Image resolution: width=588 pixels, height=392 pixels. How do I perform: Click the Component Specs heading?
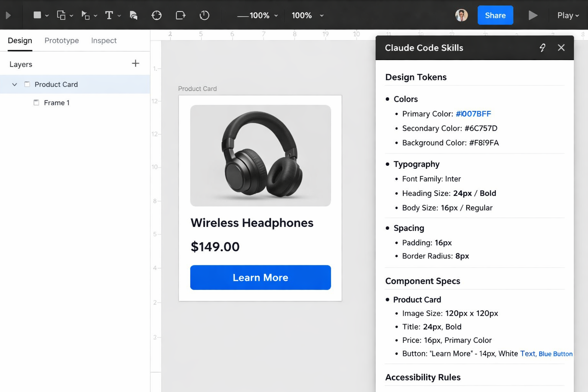[x=423, y=281]
